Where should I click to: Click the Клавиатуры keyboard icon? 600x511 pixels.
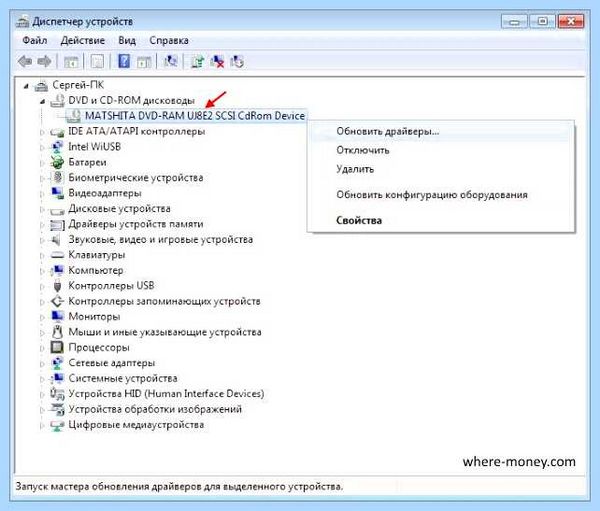pos(57,255)
